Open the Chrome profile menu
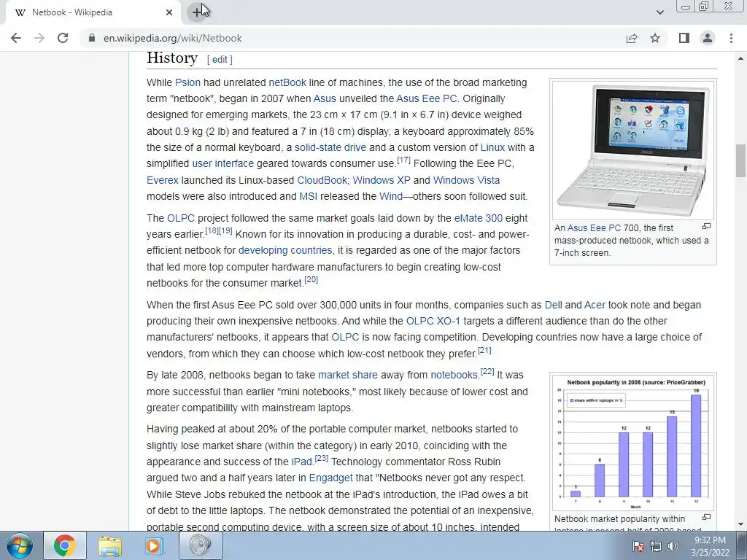 pyautogui.click(x=708, y=38)
